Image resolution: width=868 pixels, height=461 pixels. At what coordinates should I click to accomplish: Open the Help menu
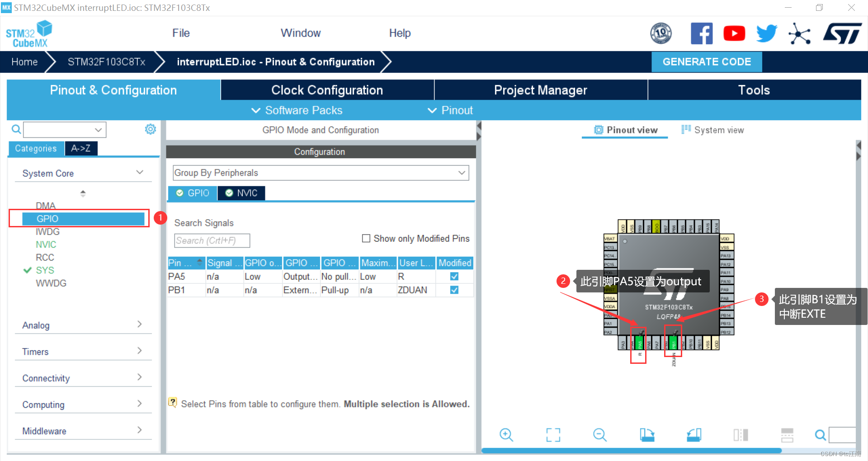(400, 33)
